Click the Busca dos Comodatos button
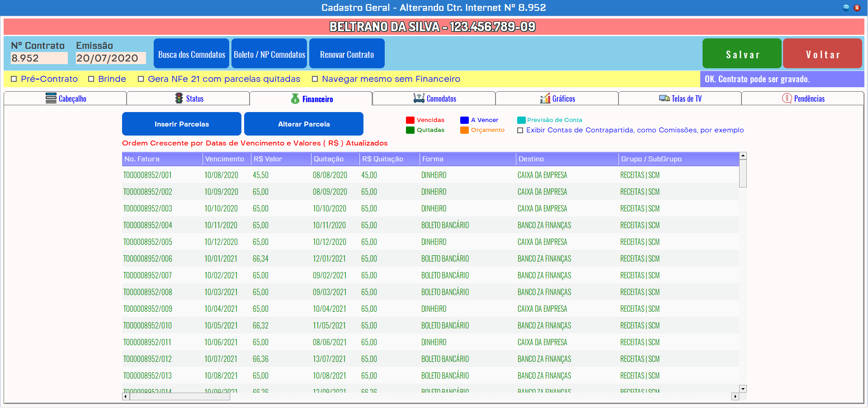This screenshot has height=408, width=868. (x=192, y=54)
